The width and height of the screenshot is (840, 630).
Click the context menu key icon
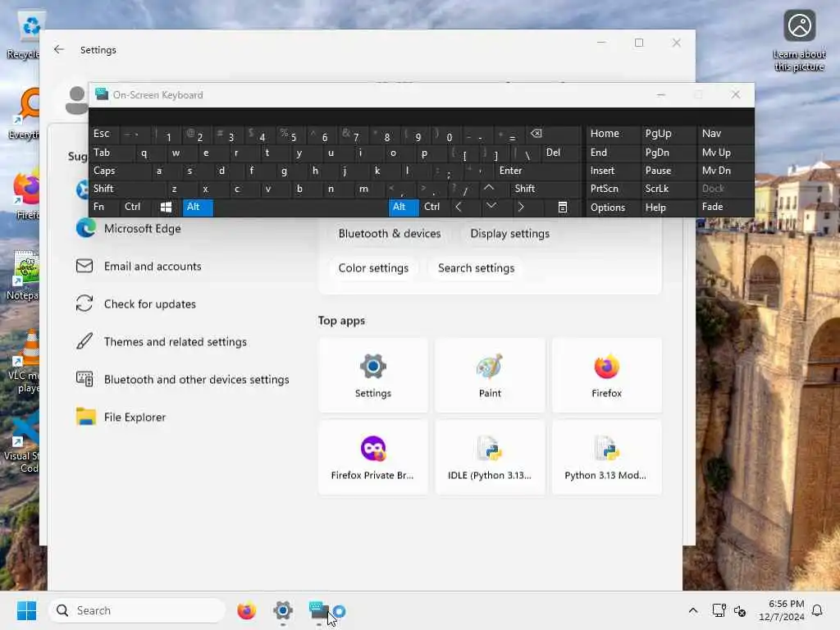click(562, 208)
